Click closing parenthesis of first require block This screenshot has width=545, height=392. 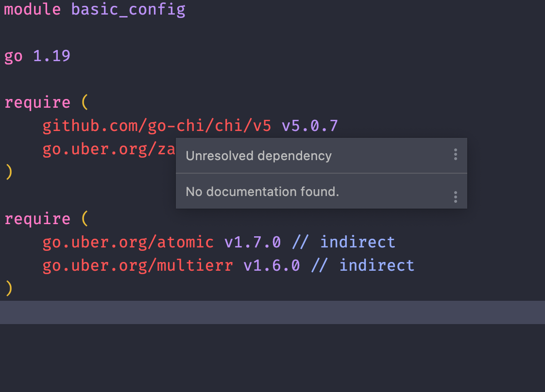9,172
